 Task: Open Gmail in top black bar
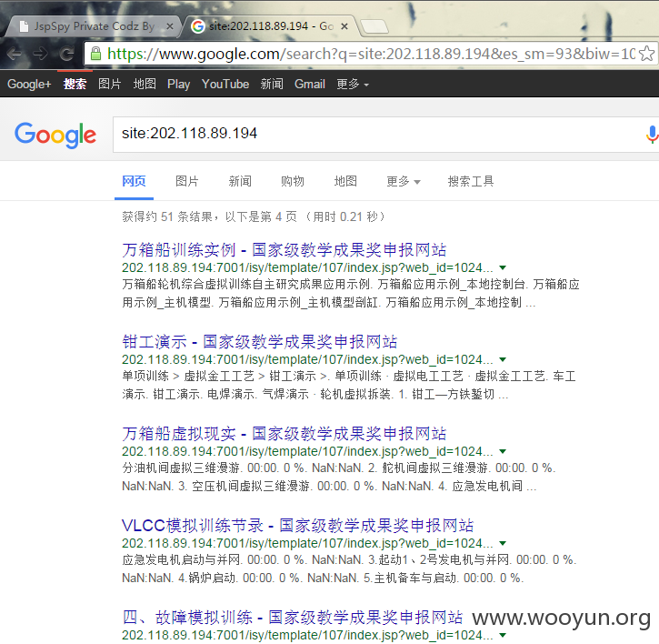click(310, 84)
